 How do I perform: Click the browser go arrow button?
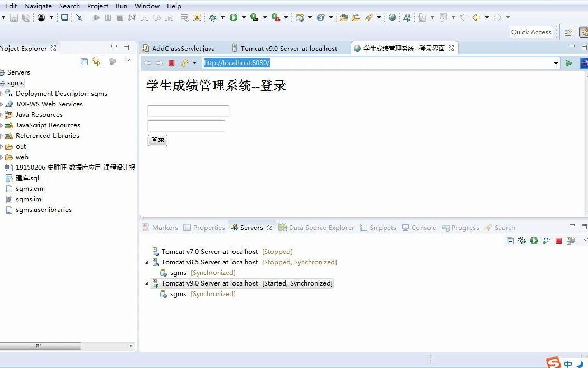[x=568, y=63]
